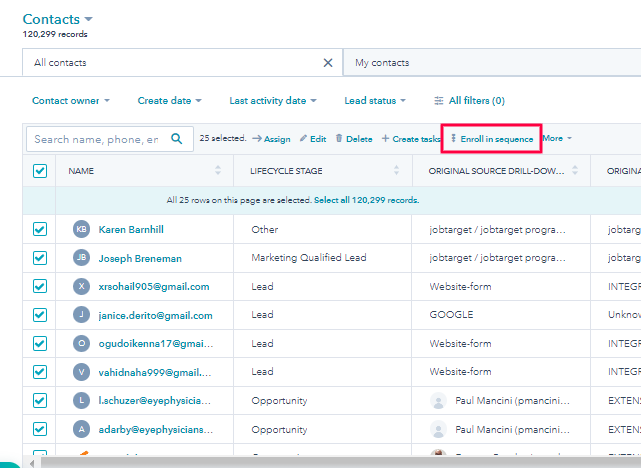Uncheck the adarby row checkbox
The height and width of the screenshot is (468, 641).
pyautogui.click(x=40, y=429)
